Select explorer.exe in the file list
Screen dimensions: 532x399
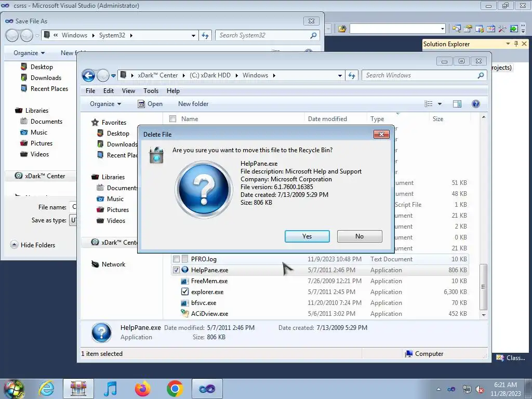tap(207, 292)
